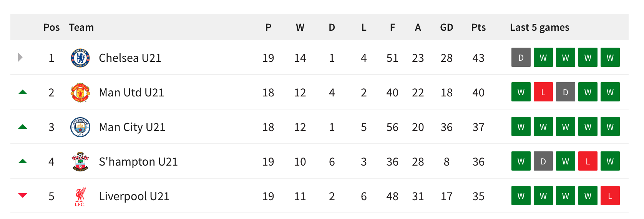Click the Chelsea U21 club crest
Viewport: 644px width, 219px height.
80,58
